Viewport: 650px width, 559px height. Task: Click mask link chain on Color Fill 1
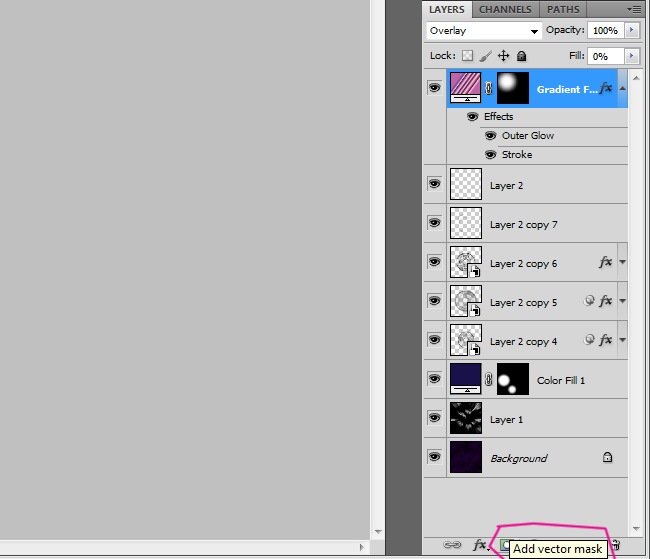pos(489,379)
